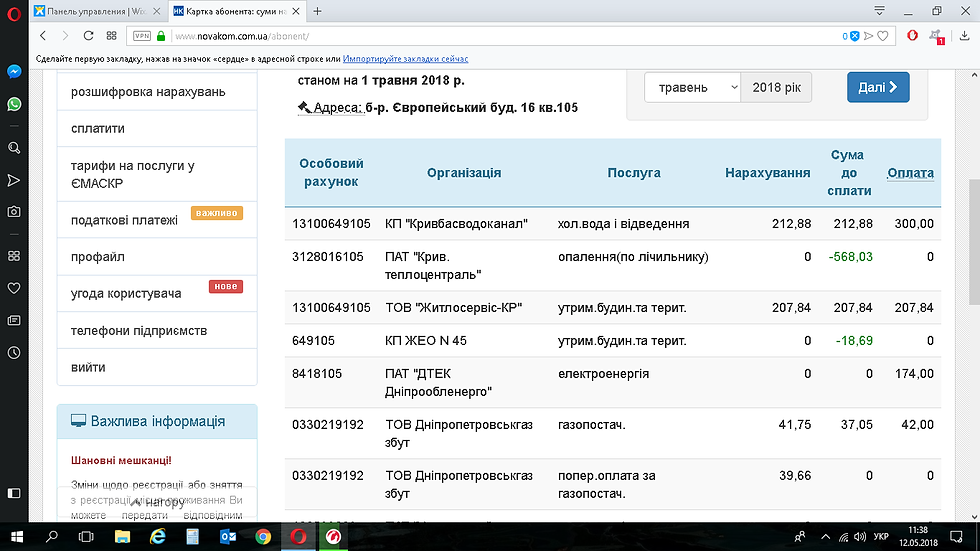
Task: Open податкові платежі menu item
Action: 157,220
